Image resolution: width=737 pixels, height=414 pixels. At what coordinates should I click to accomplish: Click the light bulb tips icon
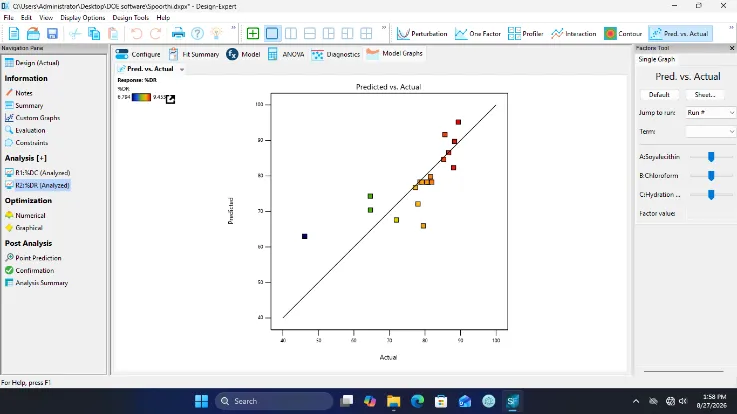coord(216,33)
